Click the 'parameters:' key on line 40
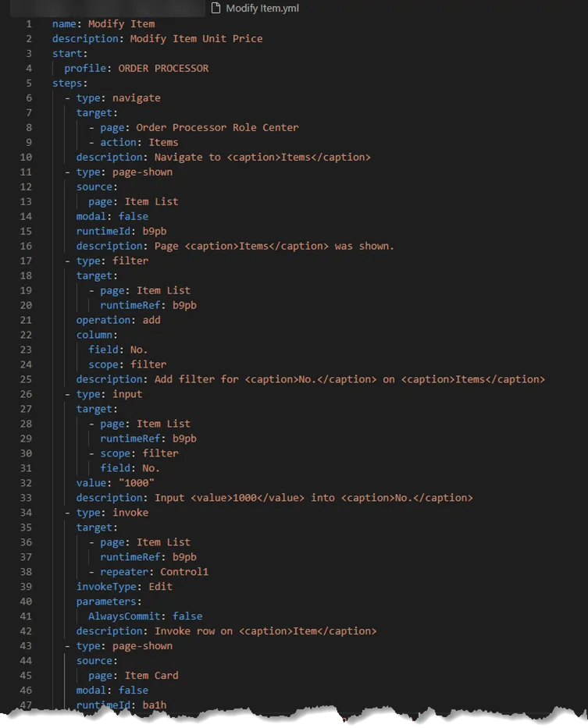 click(x=109, y=602)
